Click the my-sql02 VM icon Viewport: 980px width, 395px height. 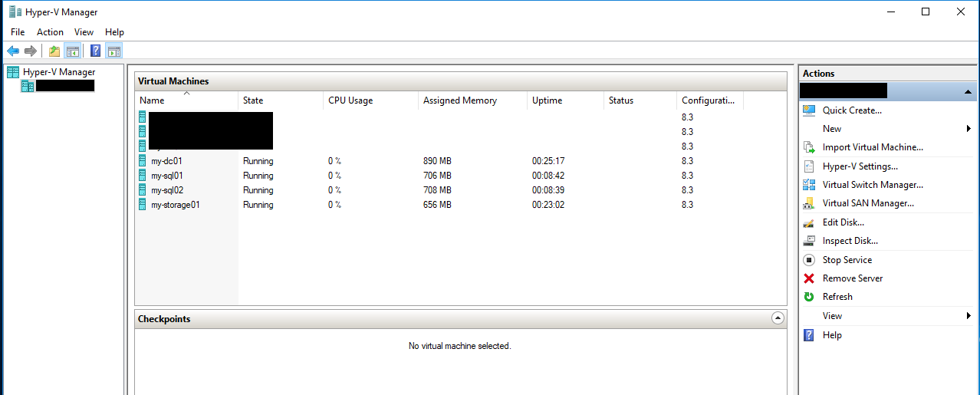pos(143,190)
